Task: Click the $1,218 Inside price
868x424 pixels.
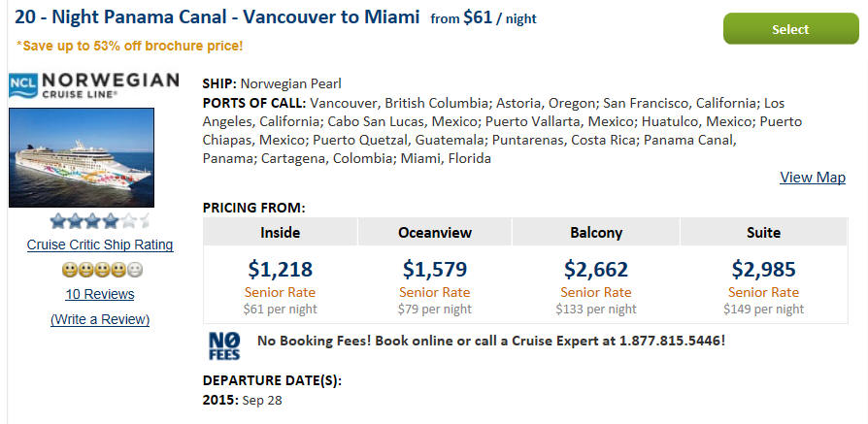Action: coord(280,270)
